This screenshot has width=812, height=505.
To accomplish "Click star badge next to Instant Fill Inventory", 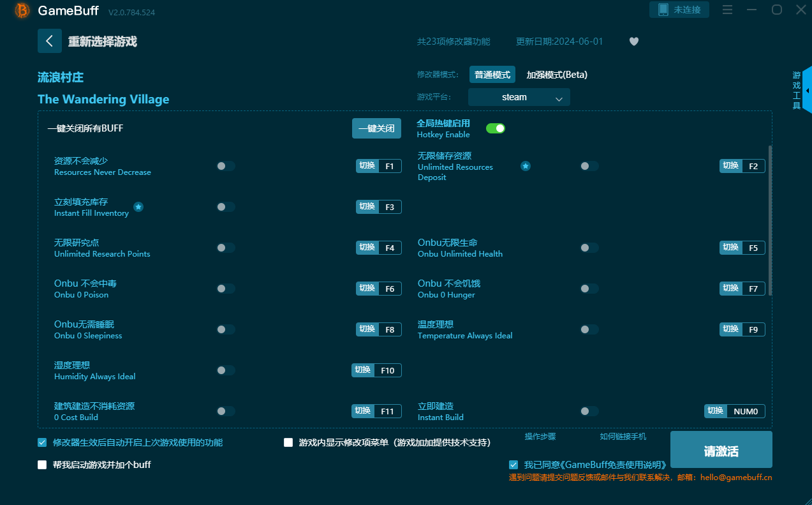I will click(x=138, y=207).
